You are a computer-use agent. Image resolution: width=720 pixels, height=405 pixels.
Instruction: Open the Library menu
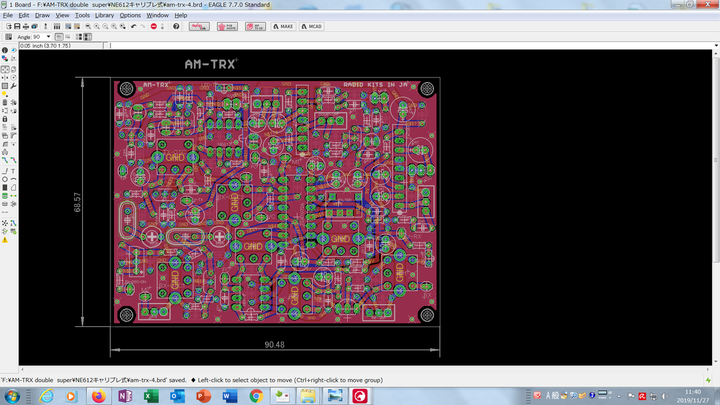point(104,16)
